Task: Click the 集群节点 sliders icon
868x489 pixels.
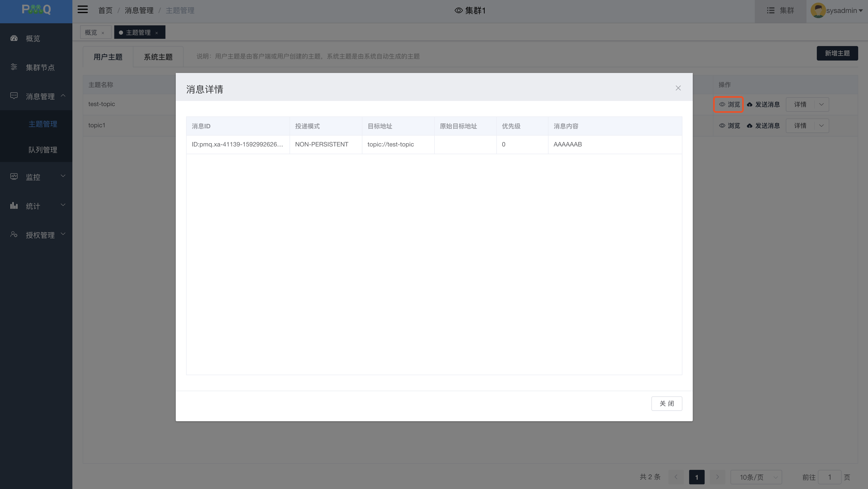Action: coord(14,67)
